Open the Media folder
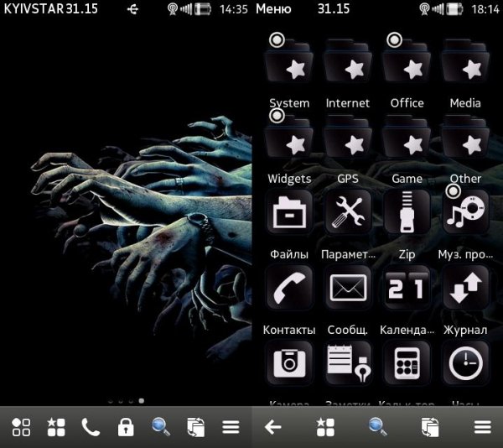 (465, 61)
